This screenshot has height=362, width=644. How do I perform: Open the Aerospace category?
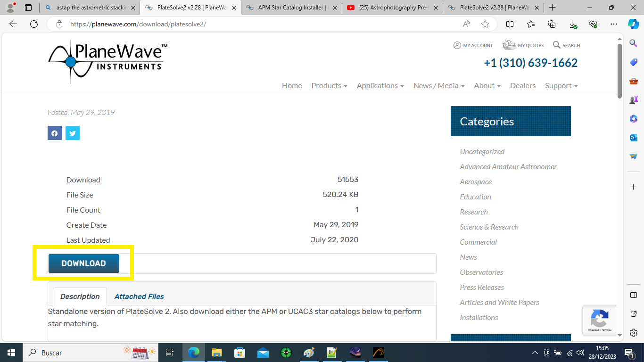pyautogui.click(x=476, y=181)
